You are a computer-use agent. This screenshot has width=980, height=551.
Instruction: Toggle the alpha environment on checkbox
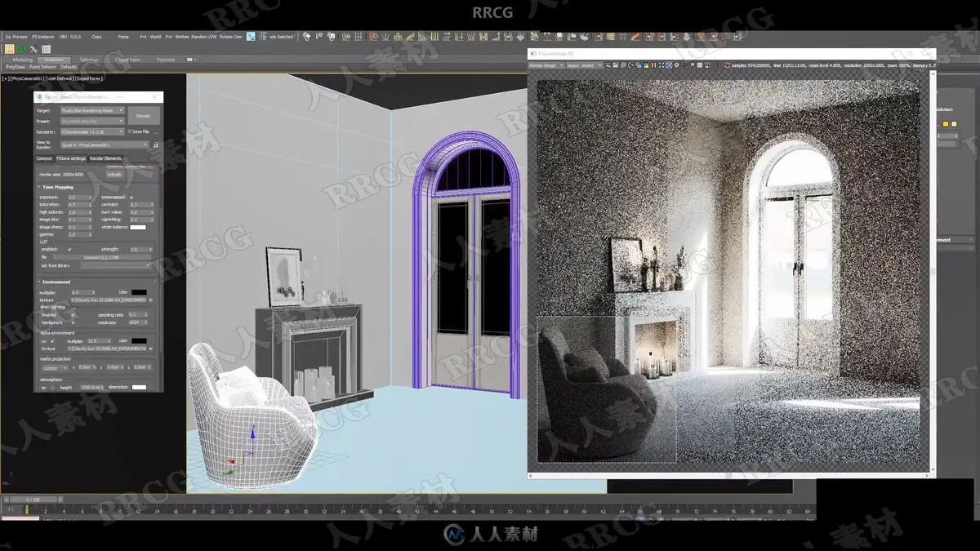pos(52,340)
